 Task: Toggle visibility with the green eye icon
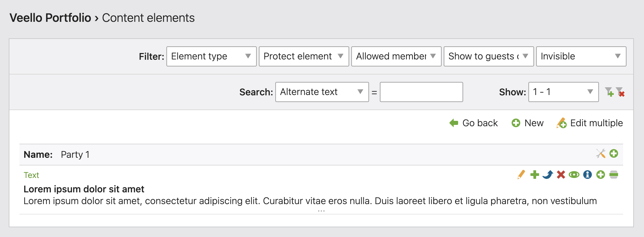pos(574,175)
